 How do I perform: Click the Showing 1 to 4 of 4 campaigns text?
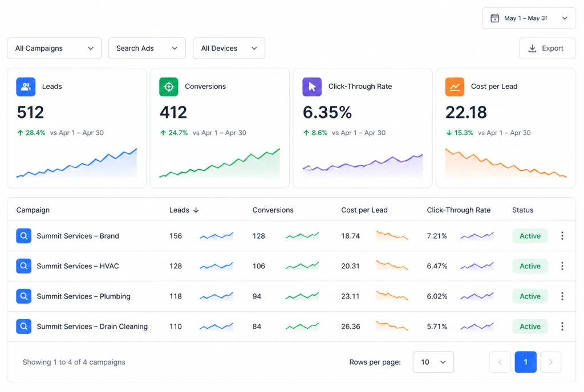tap(74, 362)
